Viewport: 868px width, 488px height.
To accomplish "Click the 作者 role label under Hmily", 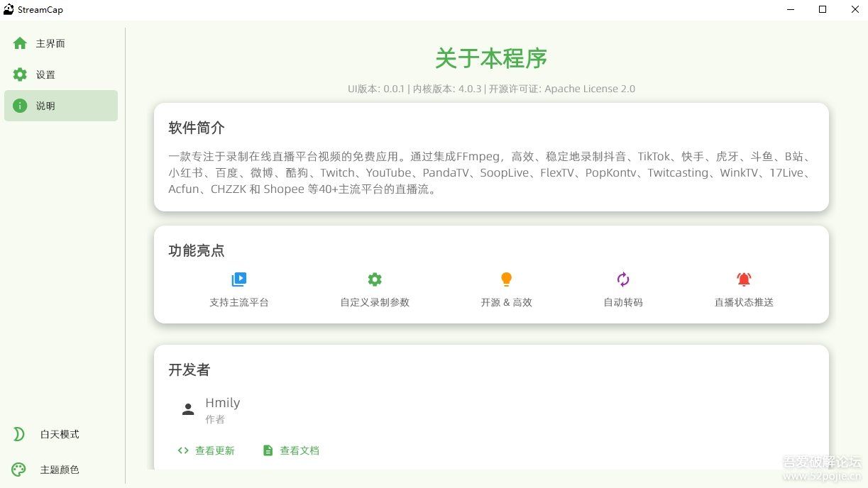I will [x=215, y=419].
